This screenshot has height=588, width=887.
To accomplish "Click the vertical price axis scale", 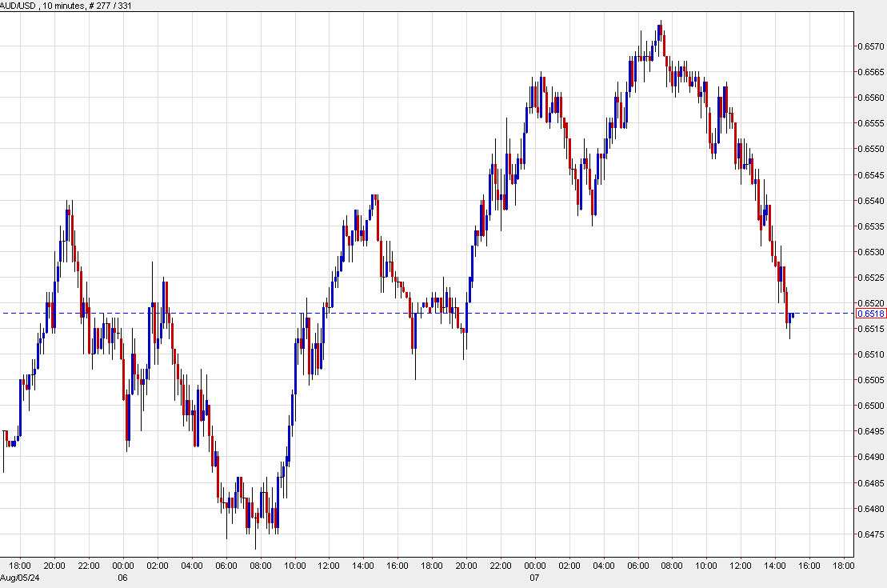I will 867,280.
